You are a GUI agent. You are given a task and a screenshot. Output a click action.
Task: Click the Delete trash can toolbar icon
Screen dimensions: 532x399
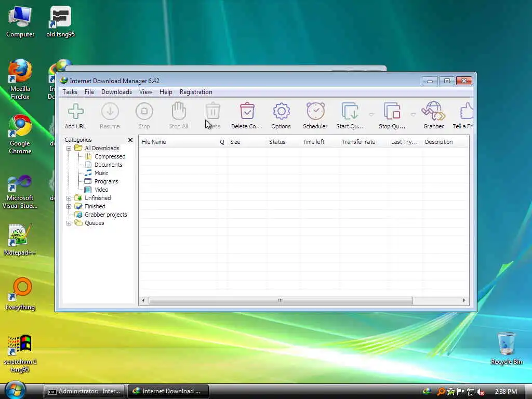coord(213,115)
